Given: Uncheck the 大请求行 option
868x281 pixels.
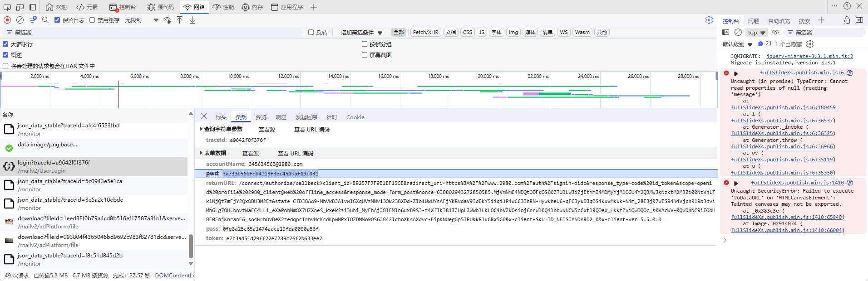Looking at the screenshot, I should 5,44.
